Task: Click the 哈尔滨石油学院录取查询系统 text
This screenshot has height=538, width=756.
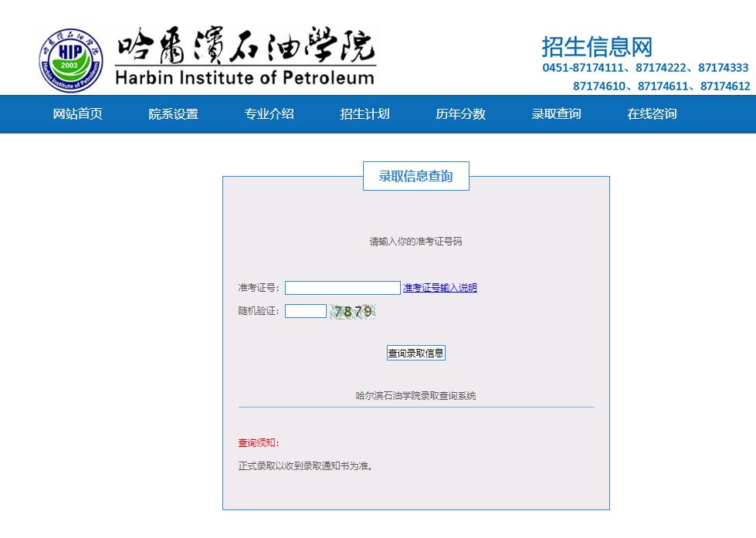Action: click(415, 396)
